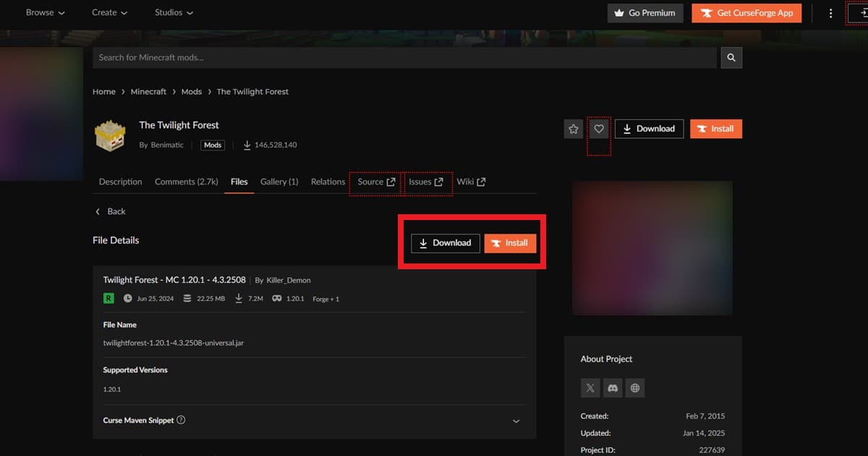Viewport: 868px width, 456px height.
Task: Focus the Search for Minecraft mods field
Action: (x=405, y=57)
